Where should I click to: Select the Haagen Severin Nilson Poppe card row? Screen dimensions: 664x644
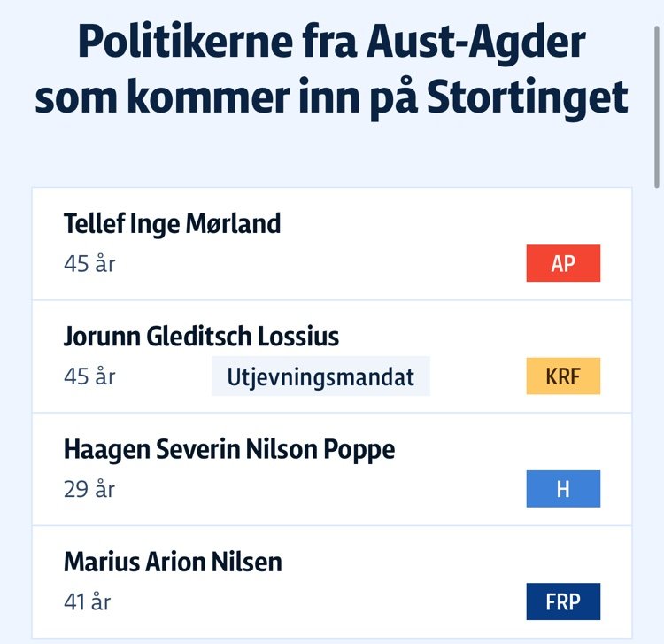(x=332, y=469)
